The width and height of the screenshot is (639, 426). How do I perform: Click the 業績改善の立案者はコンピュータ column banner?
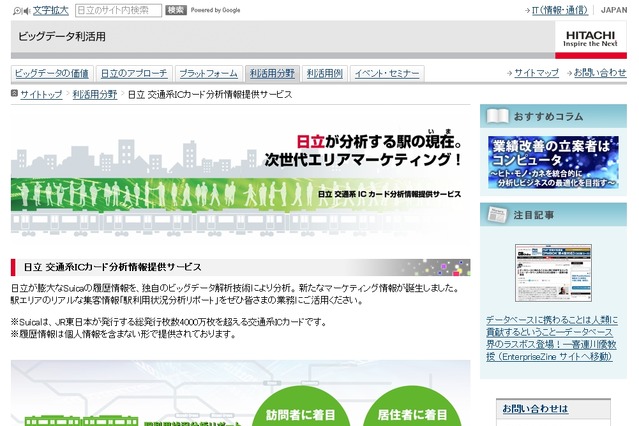point(553,163)
